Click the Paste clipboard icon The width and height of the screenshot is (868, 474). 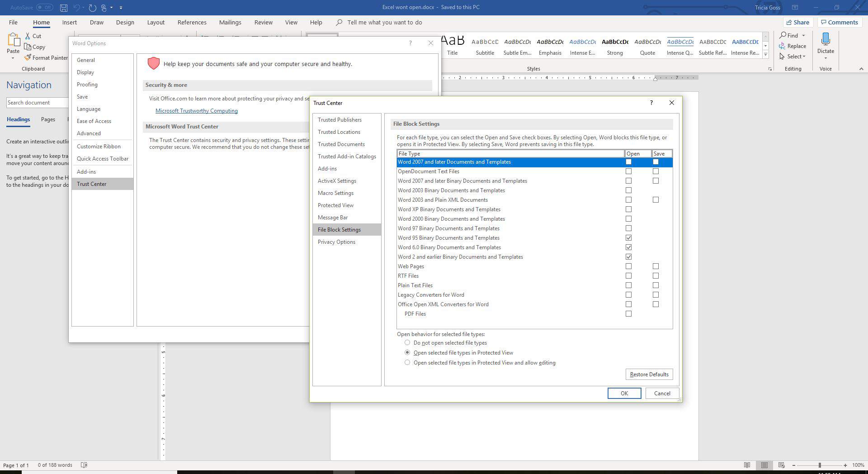pyautogui.click(x=13, y=40)
